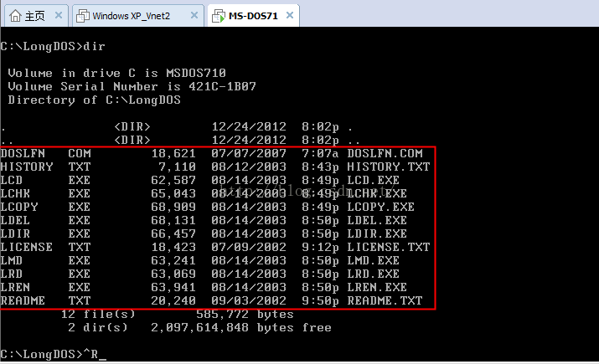
Task: Select the MS-DOS71 tab
Action: point(253,16)
